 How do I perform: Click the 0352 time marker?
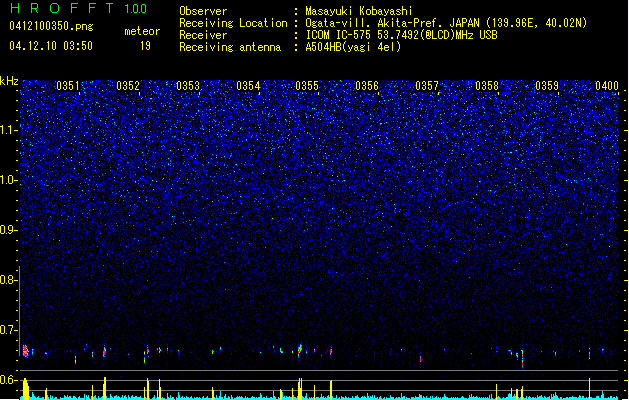tap(128, 86)
